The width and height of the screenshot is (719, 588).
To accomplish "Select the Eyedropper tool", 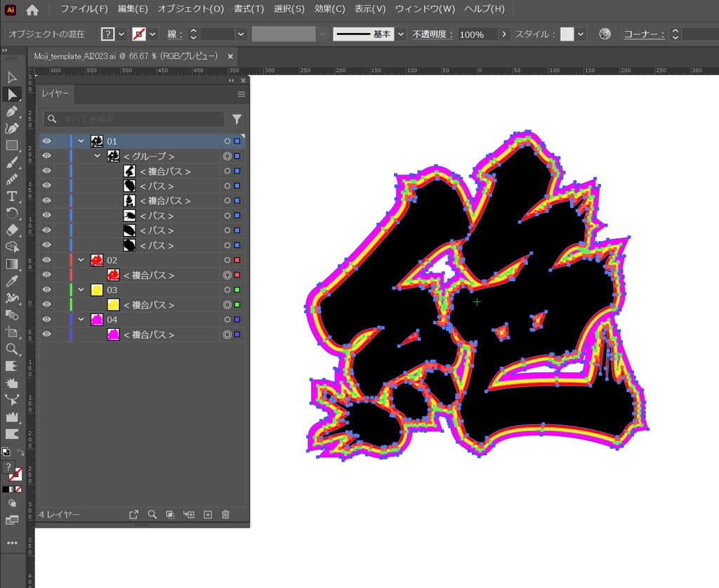I will pos(12,281).
